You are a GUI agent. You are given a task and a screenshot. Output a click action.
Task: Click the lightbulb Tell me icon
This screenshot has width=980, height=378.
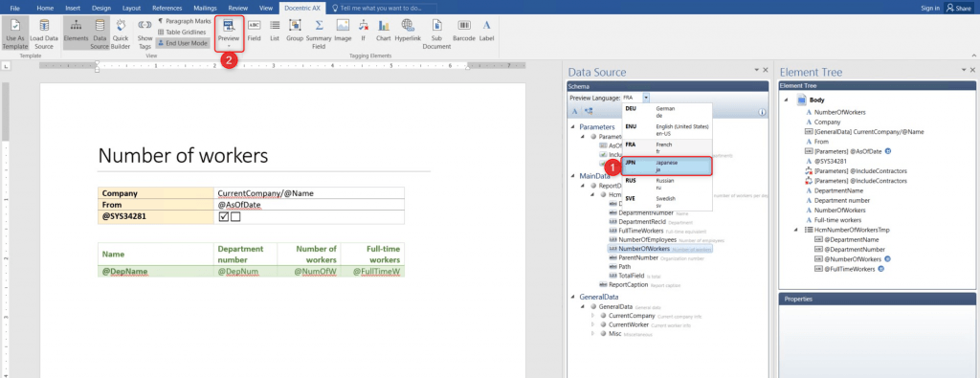point(336,8)
